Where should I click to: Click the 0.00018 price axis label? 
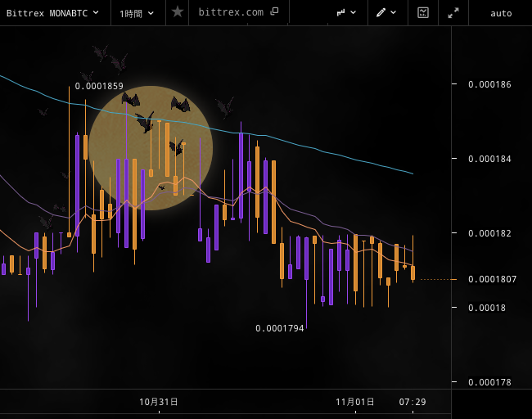487,308
